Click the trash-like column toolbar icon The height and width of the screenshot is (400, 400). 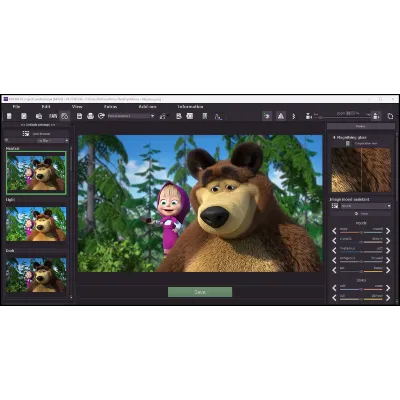[205, 116]
